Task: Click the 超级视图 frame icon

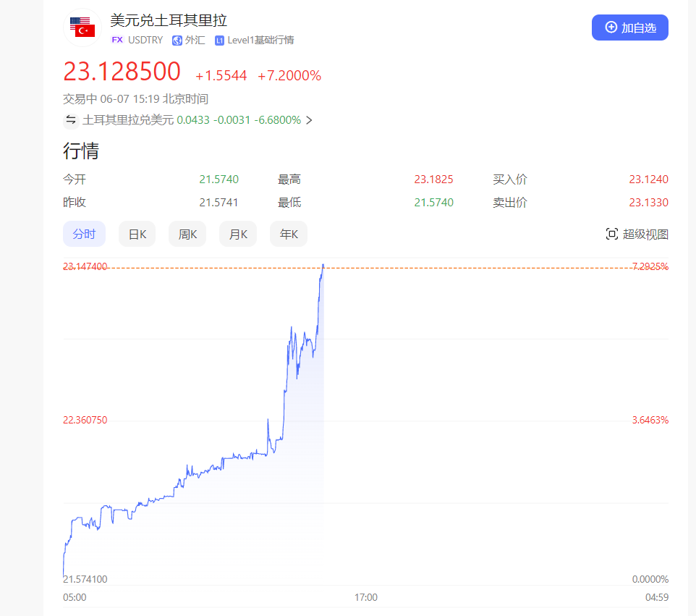Action: pyautogui.click(x=611, y=234)
